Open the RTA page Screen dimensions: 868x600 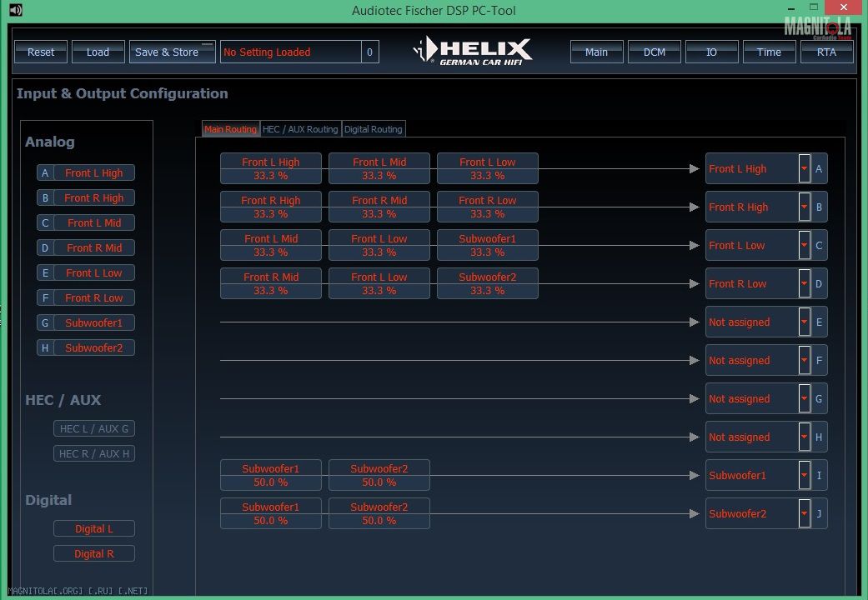click(826, 52)
